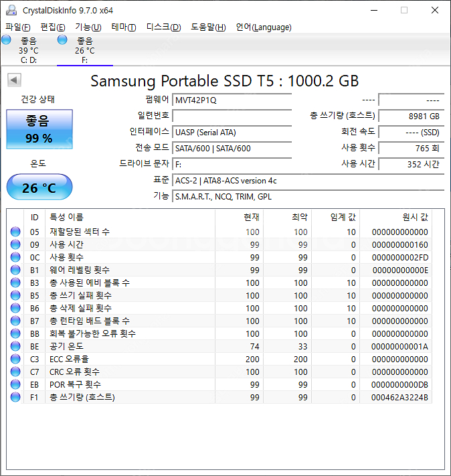Click raw value 0000000002FD
Image resolution: width=451 pixels, height=476 pixels.
pos(400,258)
